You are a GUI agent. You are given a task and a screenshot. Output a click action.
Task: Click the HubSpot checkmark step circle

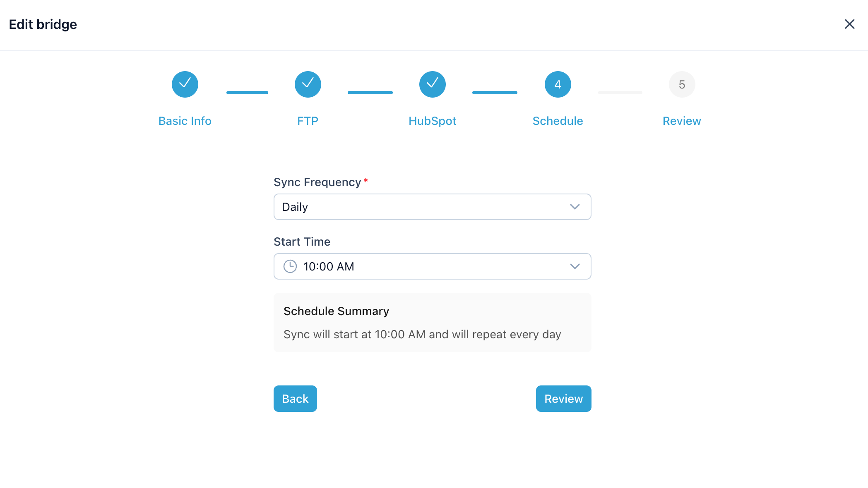click(433, 84)
